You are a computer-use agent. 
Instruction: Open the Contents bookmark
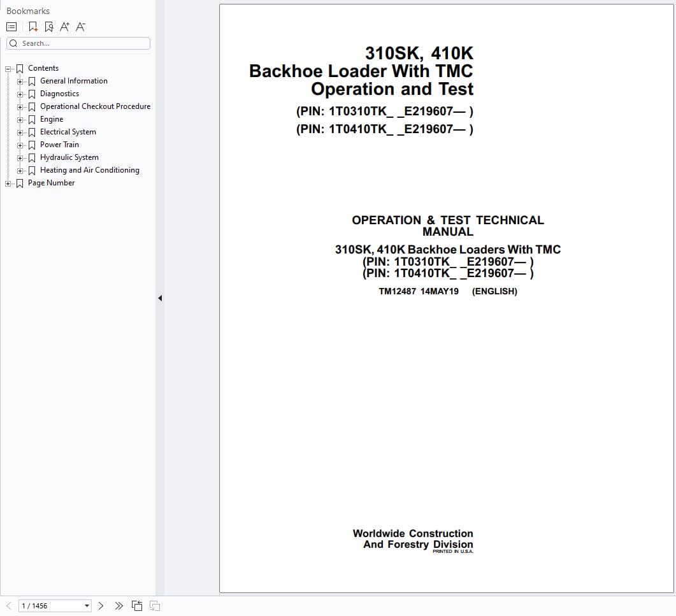[x=43, y=68]
